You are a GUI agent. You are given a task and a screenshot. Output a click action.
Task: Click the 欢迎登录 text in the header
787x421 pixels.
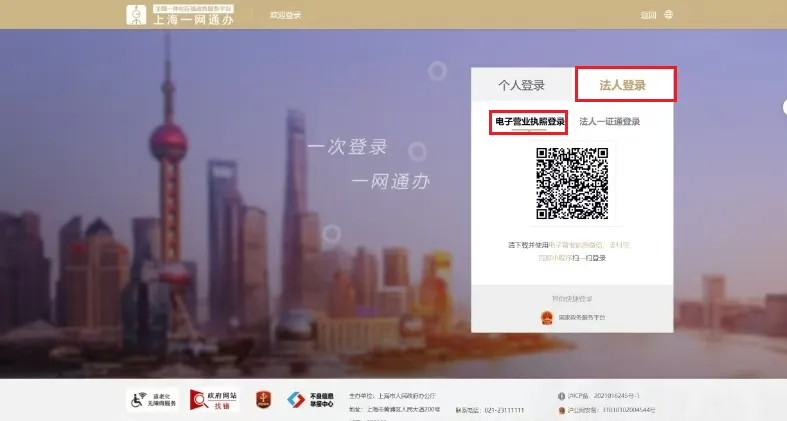[x=285, y=15]
